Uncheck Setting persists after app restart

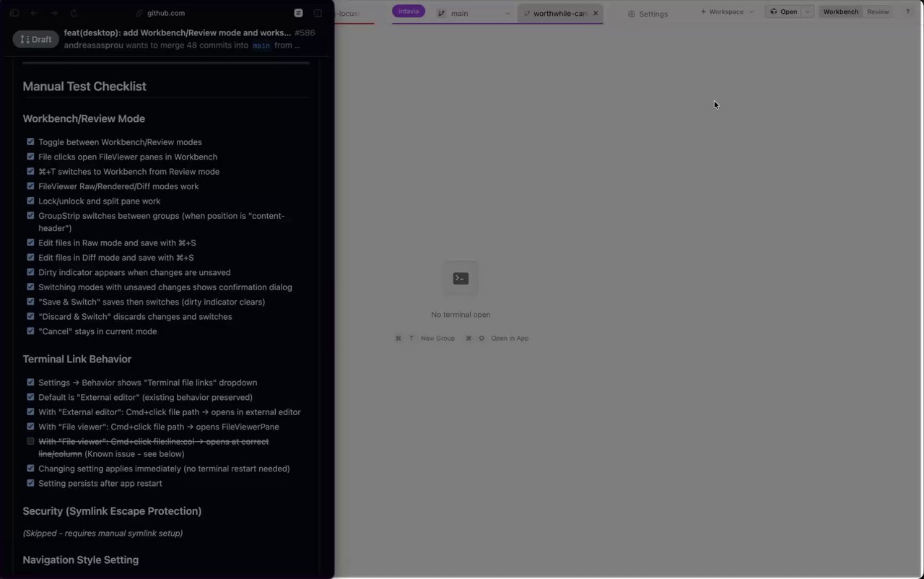coord(30,483)
